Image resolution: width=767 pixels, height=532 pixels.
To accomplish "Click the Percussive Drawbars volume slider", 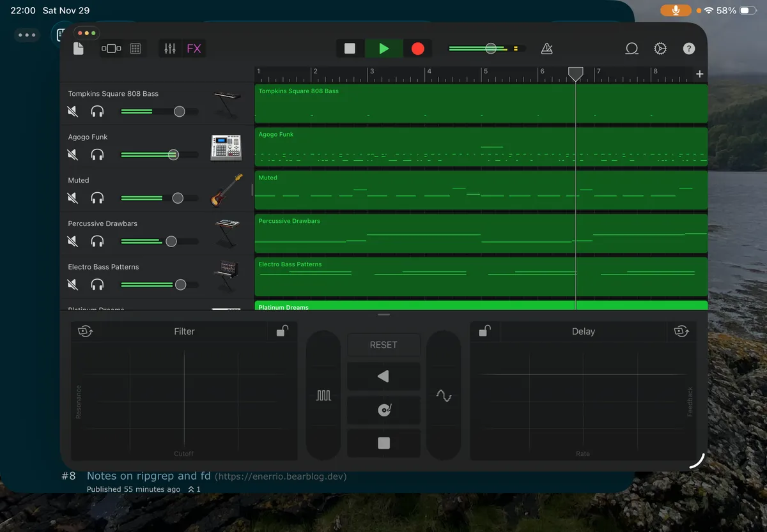I will pos(171,241).
